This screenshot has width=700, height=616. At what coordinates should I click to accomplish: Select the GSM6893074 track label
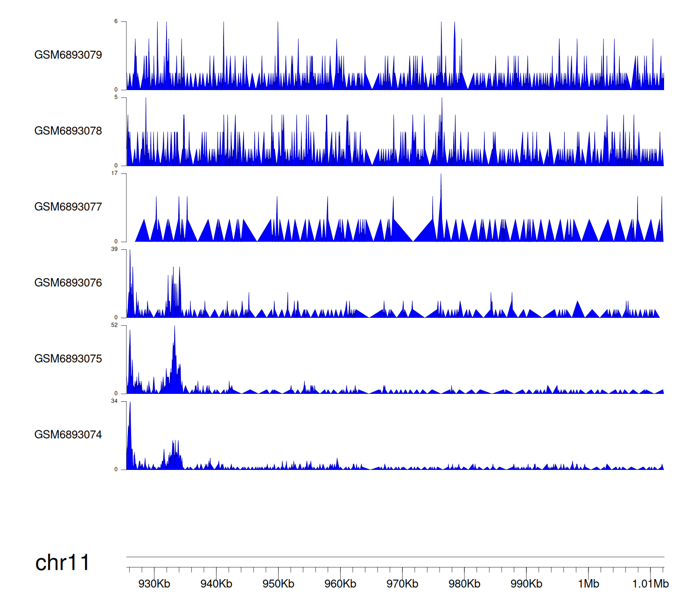[x=68, y=435]
